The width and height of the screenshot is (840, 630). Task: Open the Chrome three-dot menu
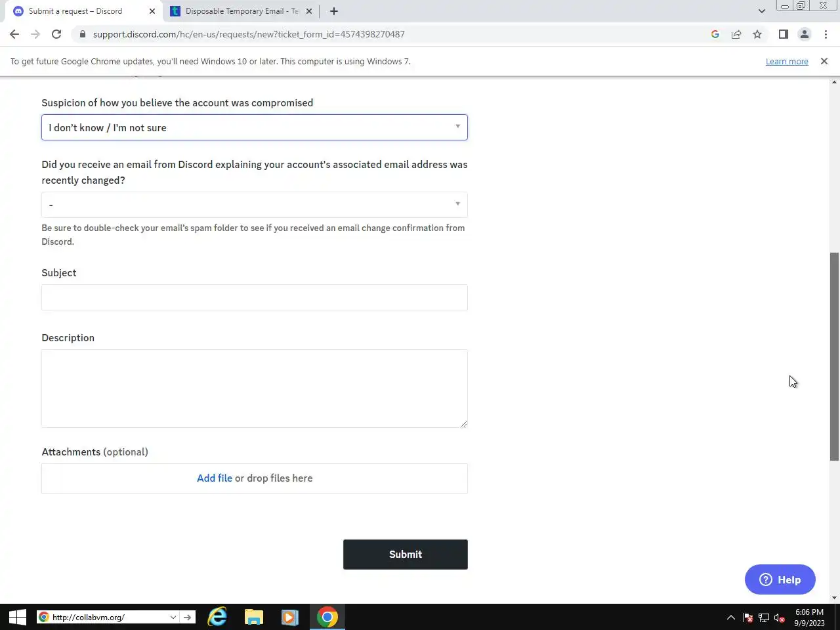point(826,34)
